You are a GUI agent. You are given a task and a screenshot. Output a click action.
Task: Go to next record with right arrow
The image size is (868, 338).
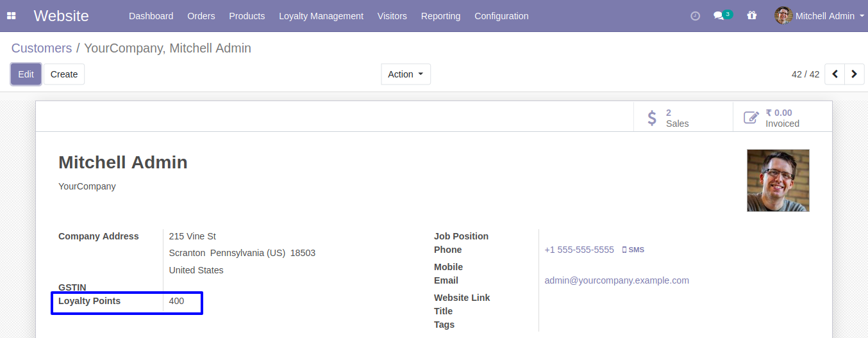(x=854, y=74)
